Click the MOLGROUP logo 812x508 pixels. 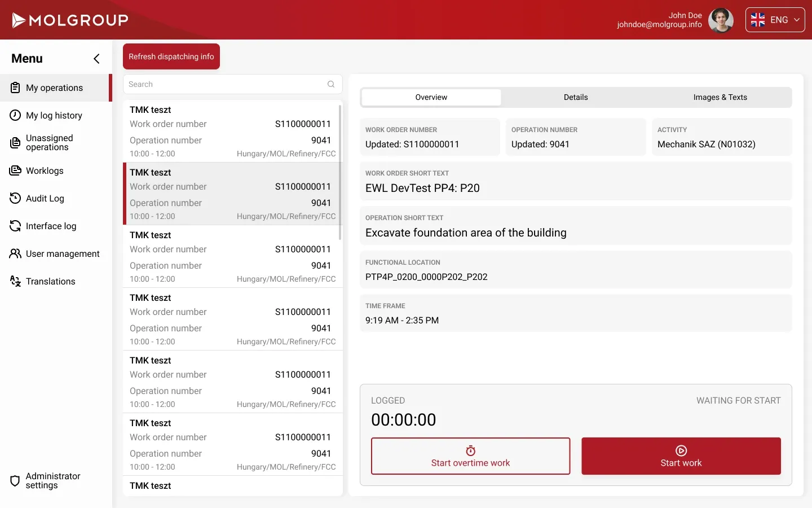point(70,20)
